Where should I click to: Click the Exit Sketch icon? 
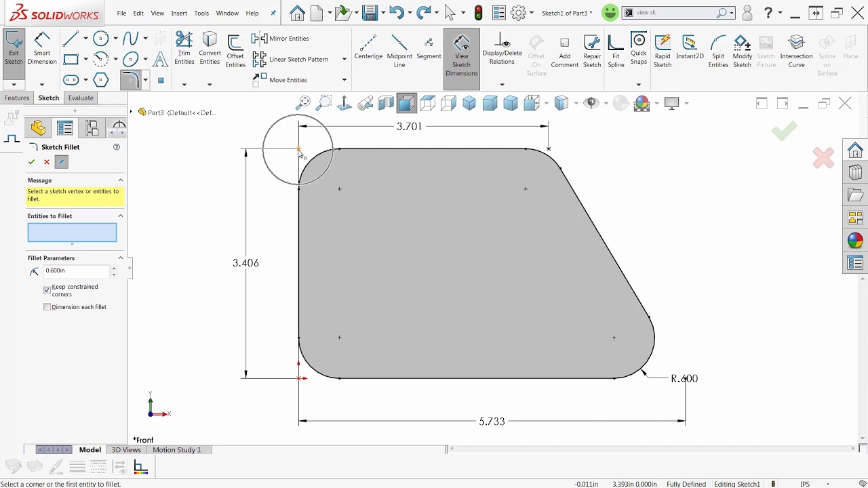tap(14, 49)
